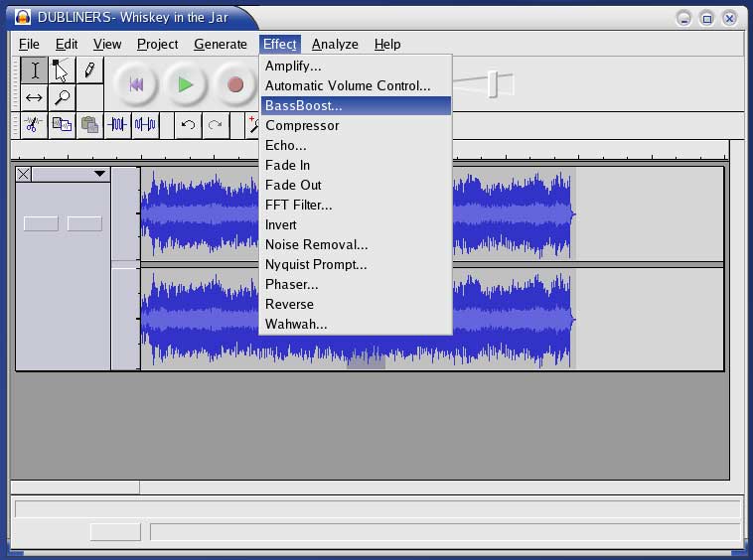Select the Fade Out effect
This screenshot has width=753, height=560.
click(x=293, y=185)
